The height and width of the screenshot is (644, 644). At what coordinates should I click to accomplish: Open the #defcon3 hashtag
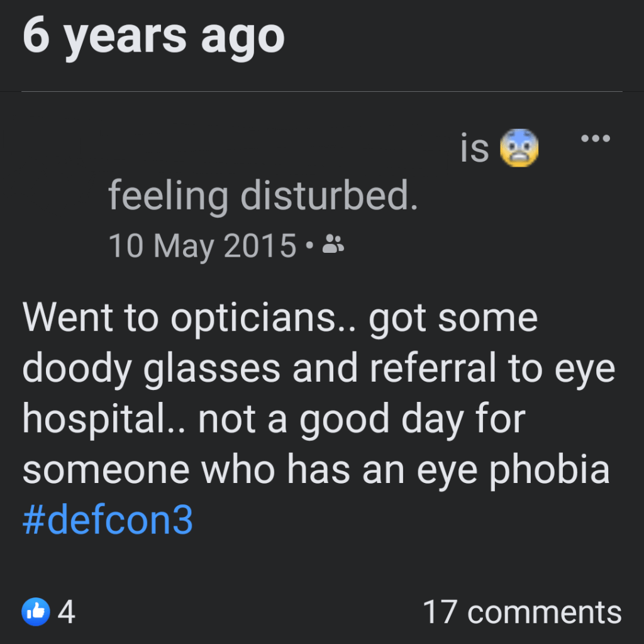tap(108, 520)
